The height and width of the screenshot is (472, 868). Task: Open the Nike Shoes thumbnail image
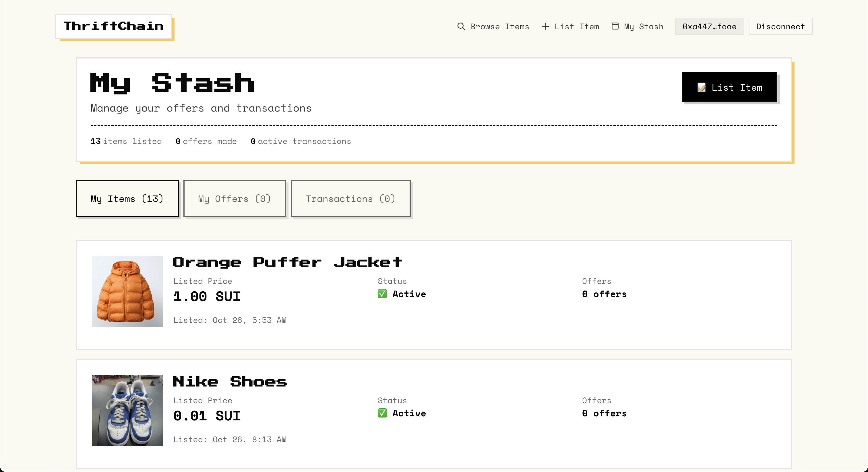[127, 410]
